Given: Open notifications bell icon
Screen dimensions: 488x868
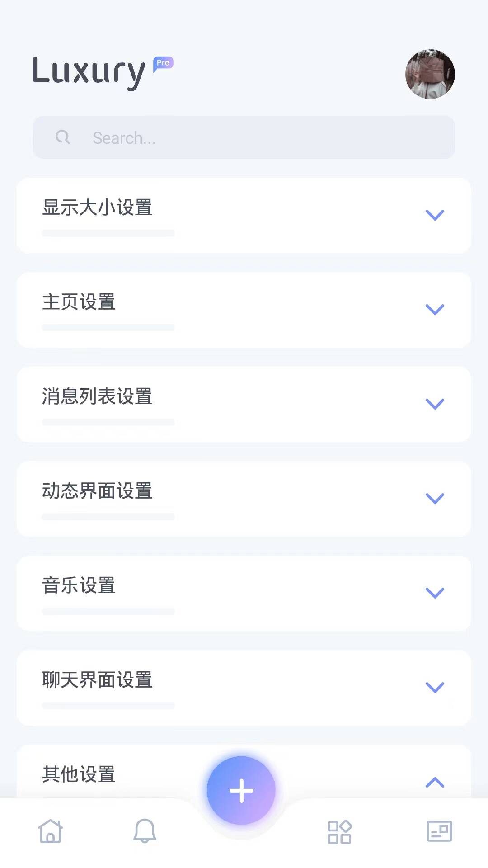Looking at the screenshot, I should [145, 831].
